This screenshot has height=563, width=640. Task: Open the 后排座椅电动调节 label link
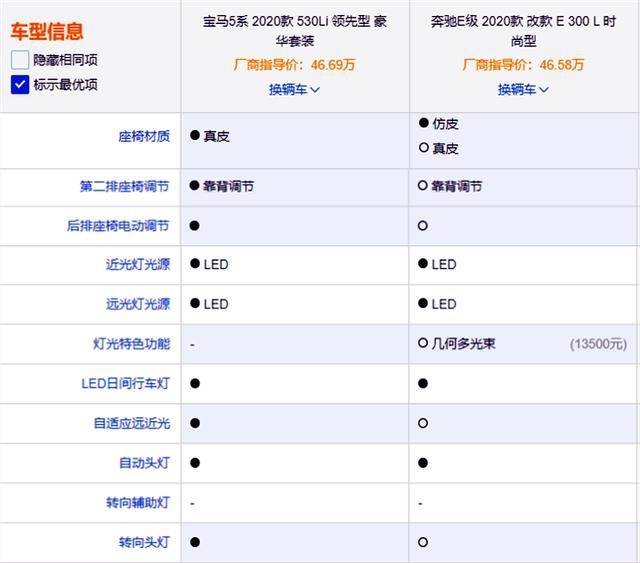tap(118, 226)
